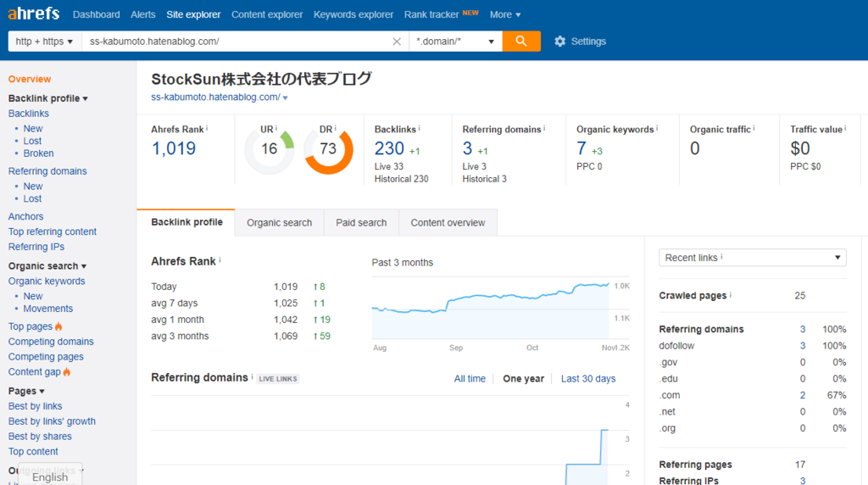
Task: Switch to the Content overview tab
Action: pos(448,222)
